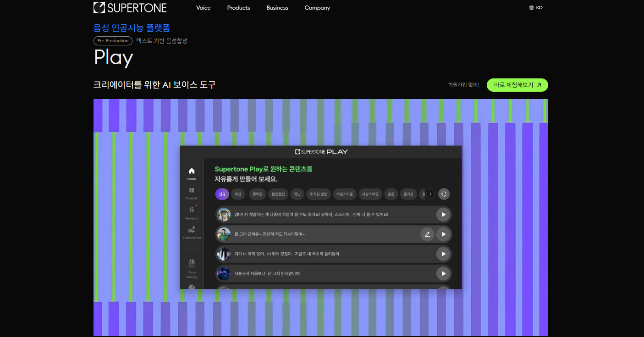The width and height of the screenshot is (644, 337).
Task: Play the 여기 나 아직 있어 sample
Action: (443, 254)
